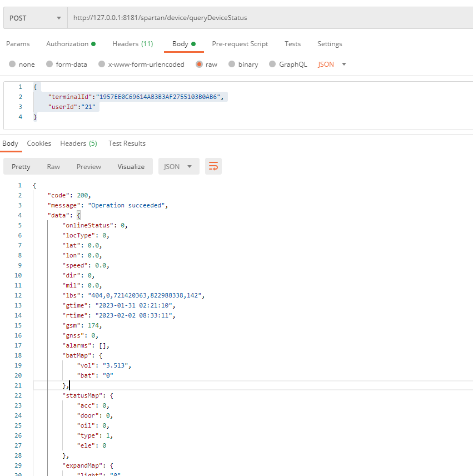This screenshot has height=476, width=473.
Task: Click the request URL field
Action: (267, 18)
